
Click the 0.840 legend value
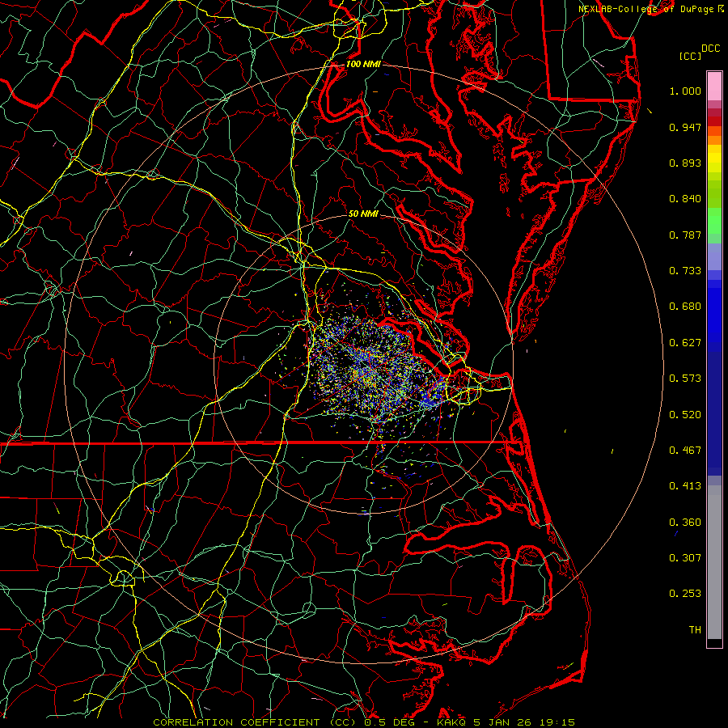(685, 199)
